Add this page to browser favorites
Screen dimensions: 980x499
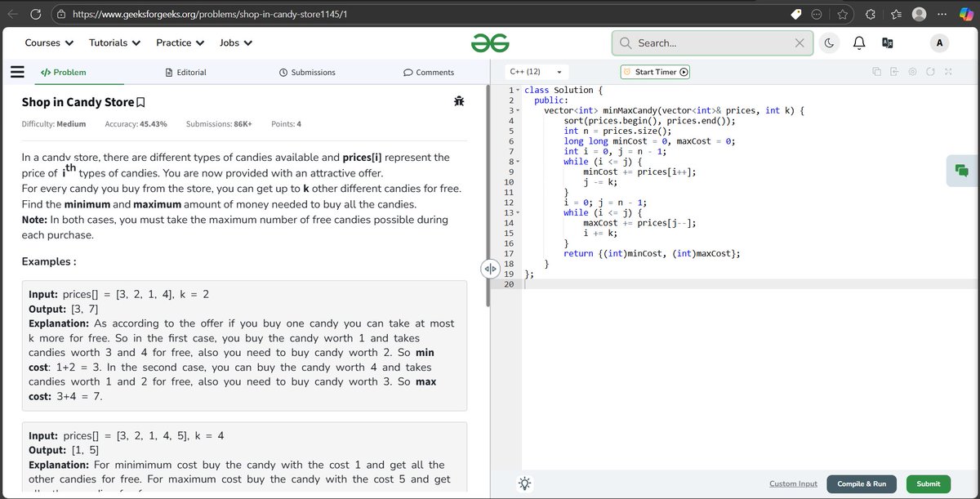coord(843,14)
